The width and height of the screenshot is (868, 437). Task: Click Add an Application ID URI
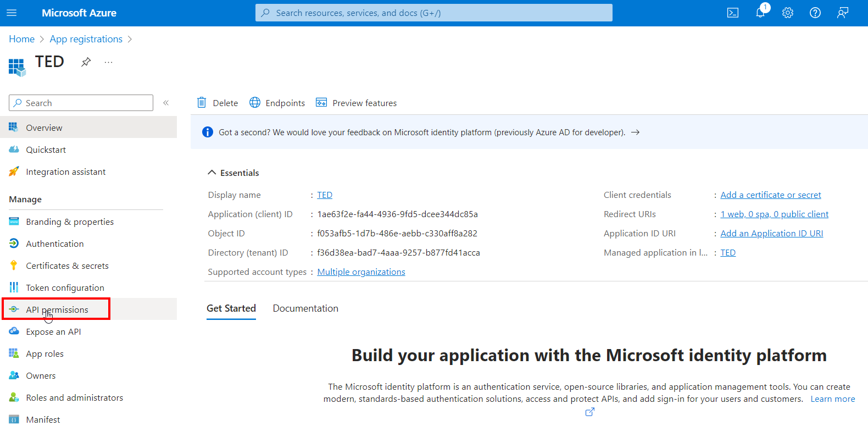point(772,234)
